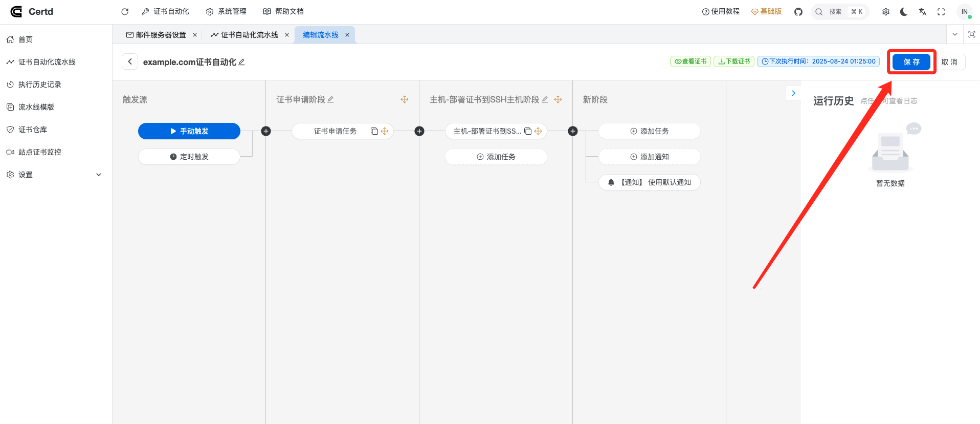Go back with the left chevron button

pyautogui.click(x=130, y=61)
